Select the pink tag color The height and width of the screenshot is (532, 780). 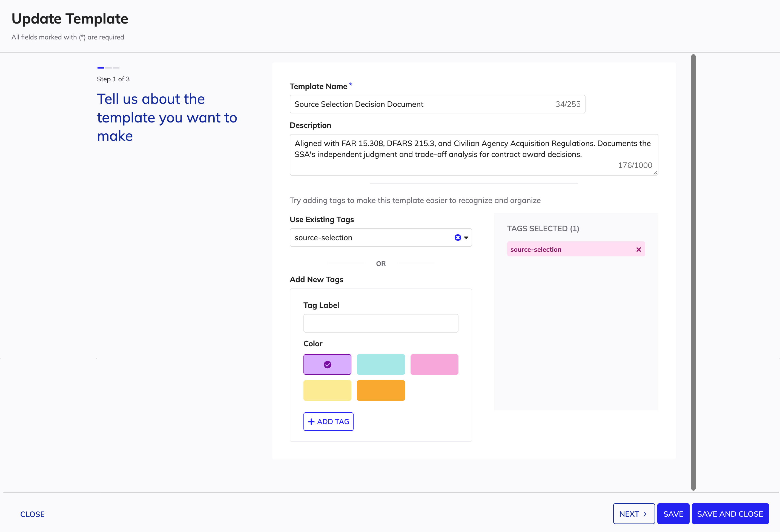coord(434,365)
